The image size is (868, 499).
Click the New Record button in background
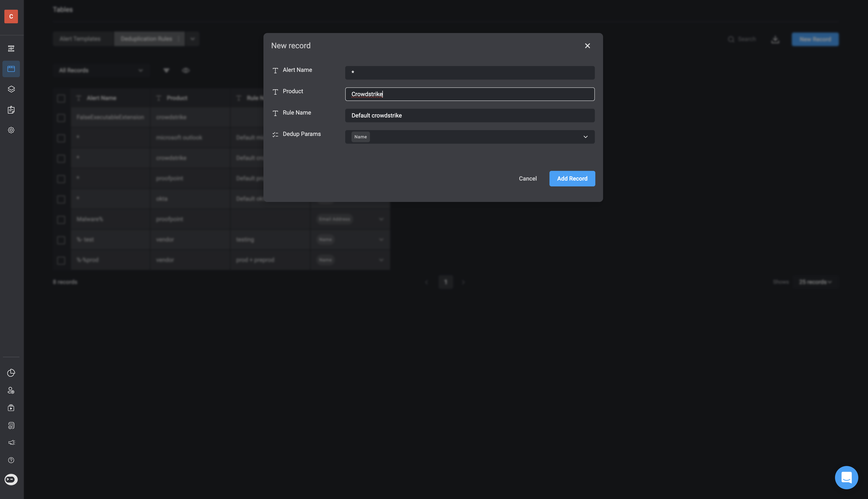pos(815,39)
